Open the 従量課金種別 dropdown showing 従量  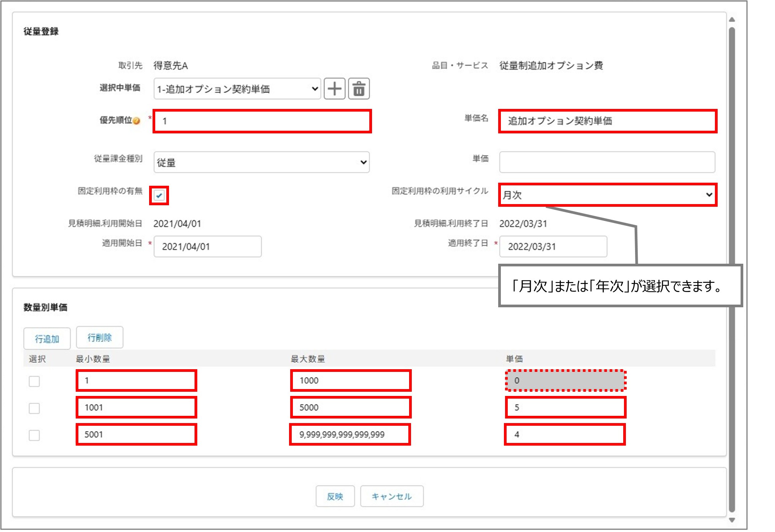261,162
